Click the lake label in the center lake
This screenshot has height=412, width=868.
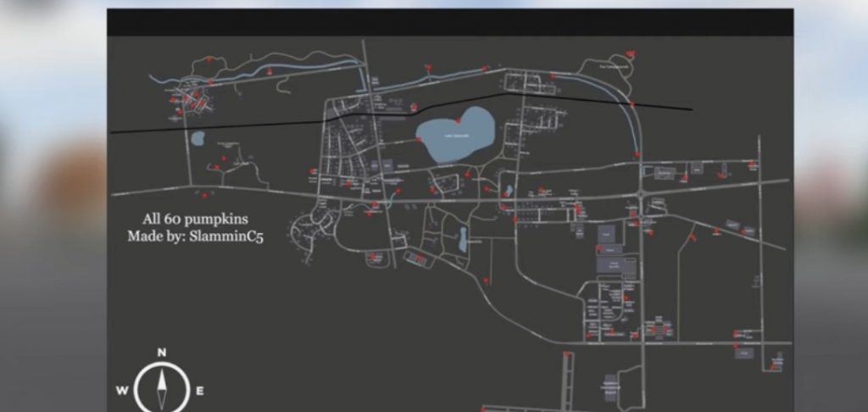tap(459, 135)
